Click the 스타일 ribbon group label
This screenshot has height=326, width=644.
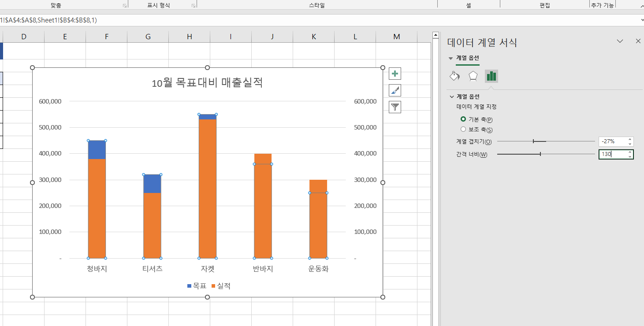tap(317, 5)
